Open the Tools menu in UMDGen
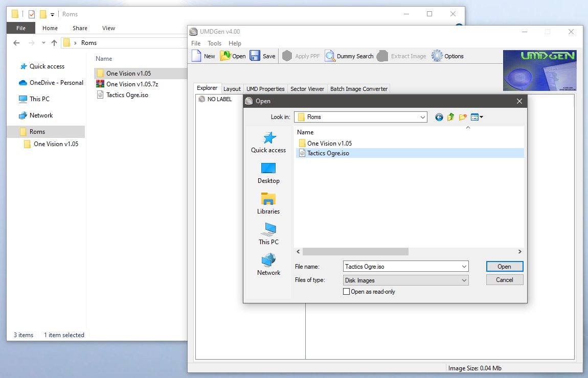This screenshot has height=378, width=588. pyautogui.click(x=214, y=43)
